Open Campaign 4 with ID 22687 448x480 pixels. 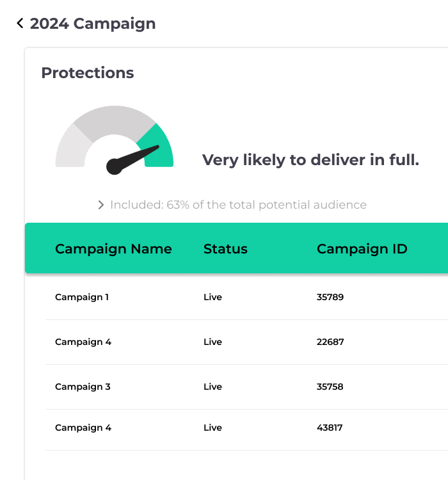coord(246,342)
